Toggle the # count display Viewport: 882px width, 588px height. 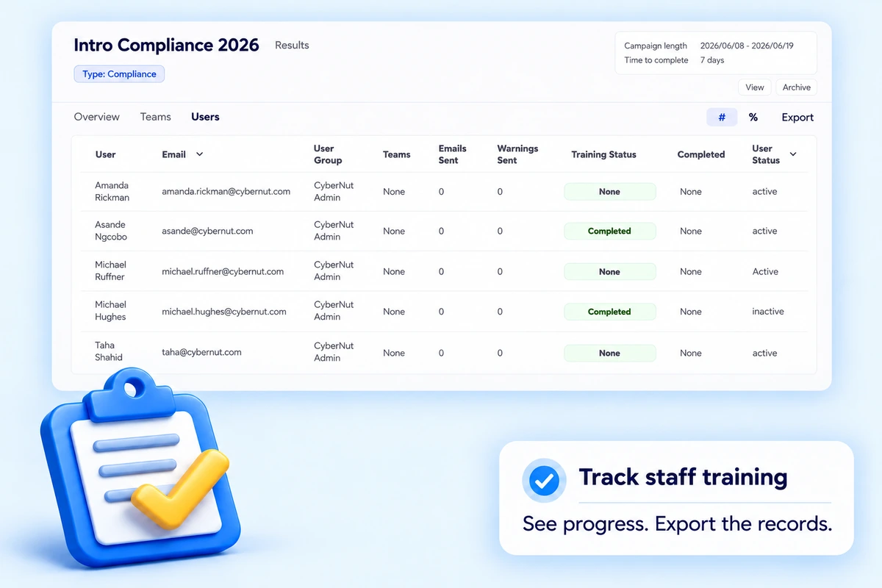[x=722, y=117]
